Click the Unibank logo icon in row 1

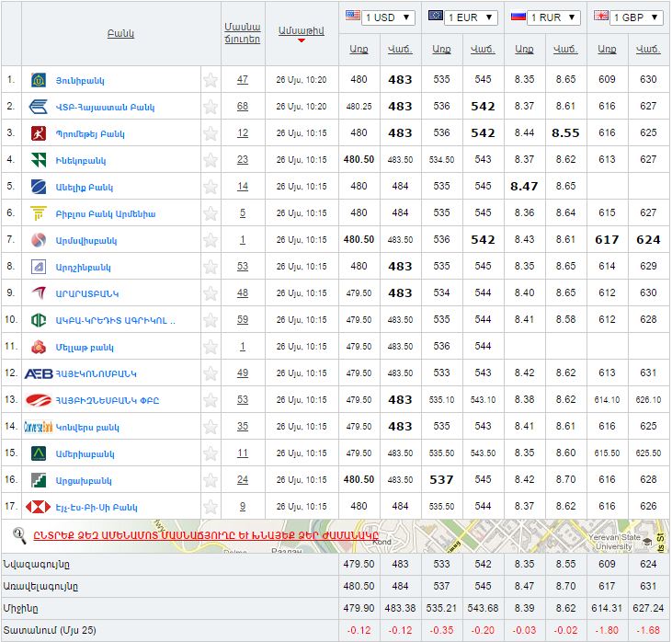click(39, 80)
